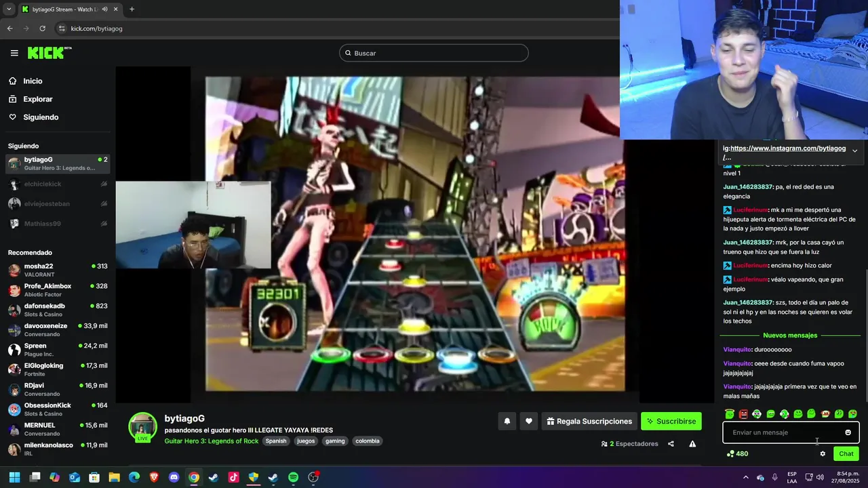Open recommended channel Spreen

[x=58, y=350]
